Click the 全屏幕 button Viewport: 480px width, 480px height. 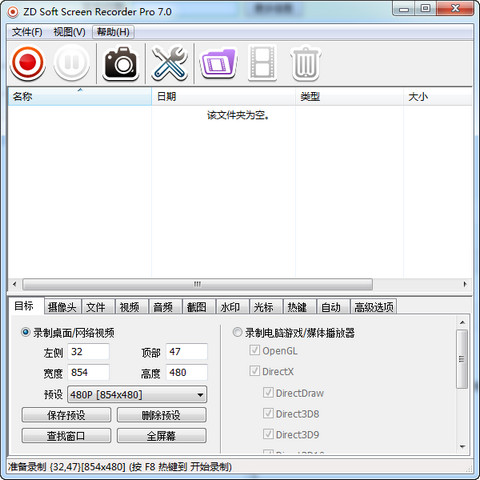click(x=162, y=436)
